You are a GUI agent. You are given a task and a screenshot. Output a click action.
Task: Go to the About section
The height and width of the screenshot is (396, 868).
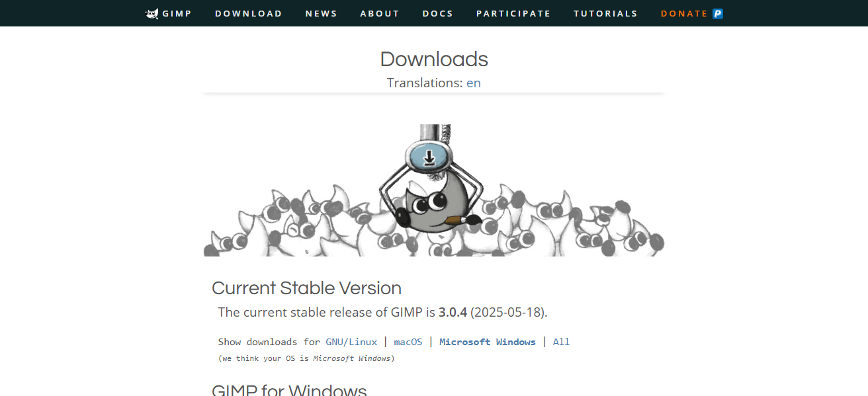coord(380,13)
